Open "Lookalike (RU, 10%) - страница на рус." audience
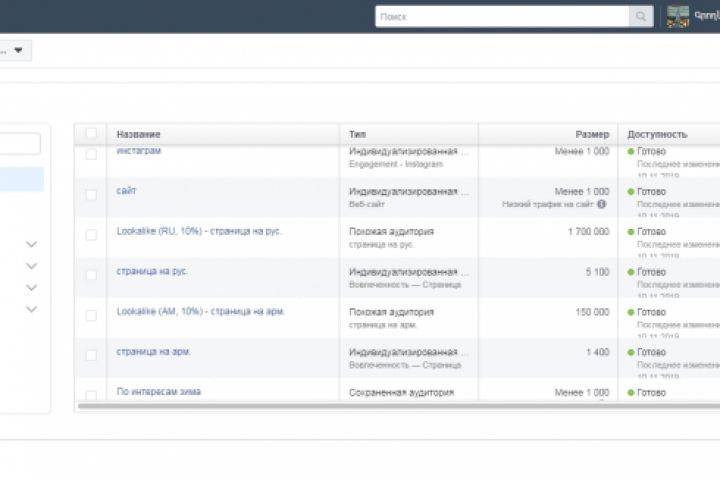Viewport: 720px width, 480px height. [x=199, y=231]
